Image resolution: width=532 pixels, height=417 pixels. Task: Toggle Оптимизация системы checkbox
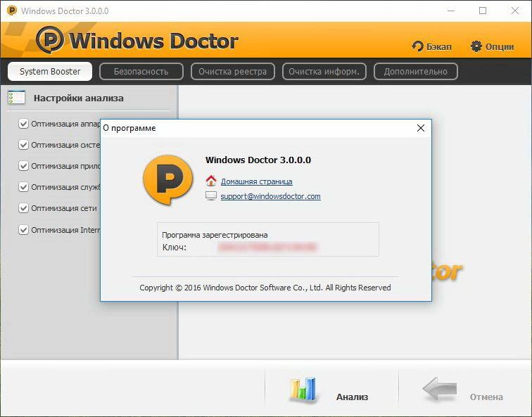tap(23, 145)
